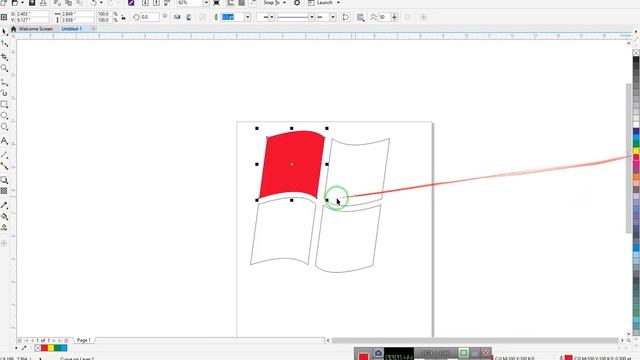
Task: Click red swatch in the document palette
Action: (44, 348)
